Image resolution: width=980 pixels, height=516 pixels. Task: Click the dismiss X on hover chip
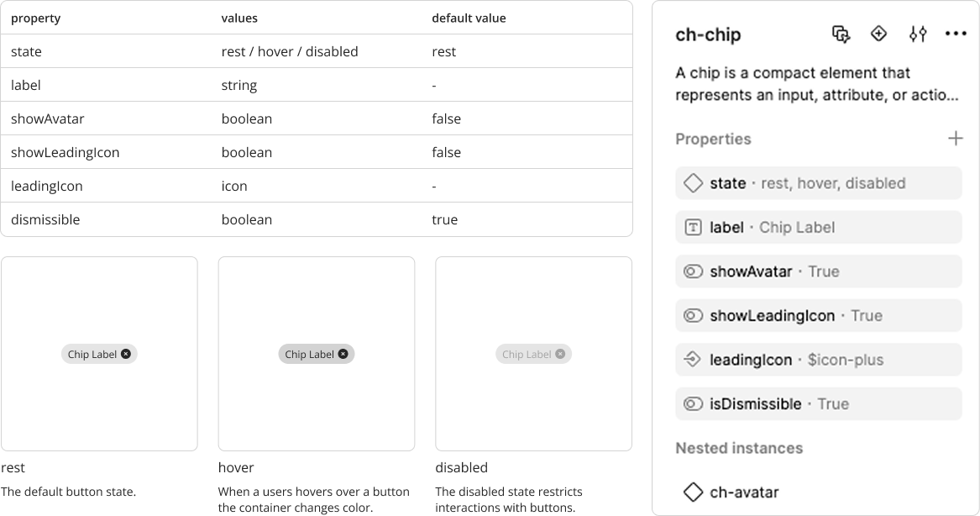(343, 354)
